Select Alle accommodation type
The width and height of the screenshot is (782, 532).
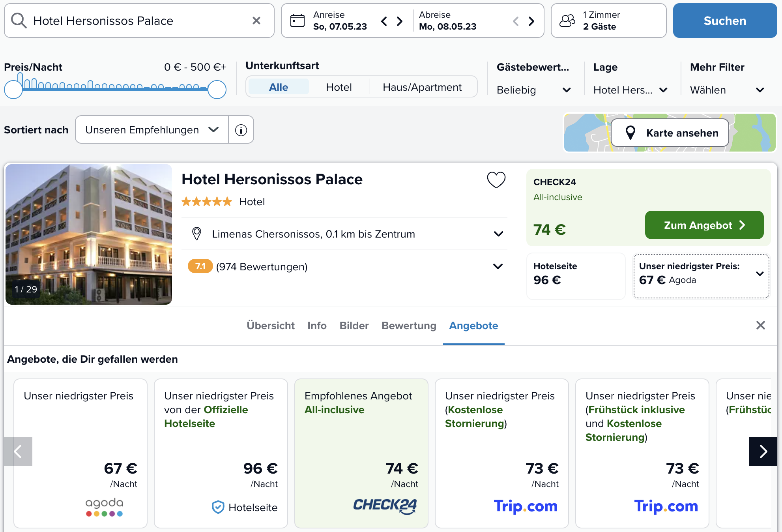coord(279,87)
